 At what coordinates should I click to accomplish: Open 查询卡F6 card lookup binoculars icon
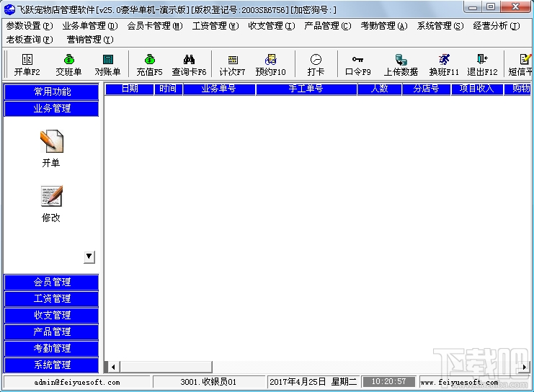pos(189,65)
